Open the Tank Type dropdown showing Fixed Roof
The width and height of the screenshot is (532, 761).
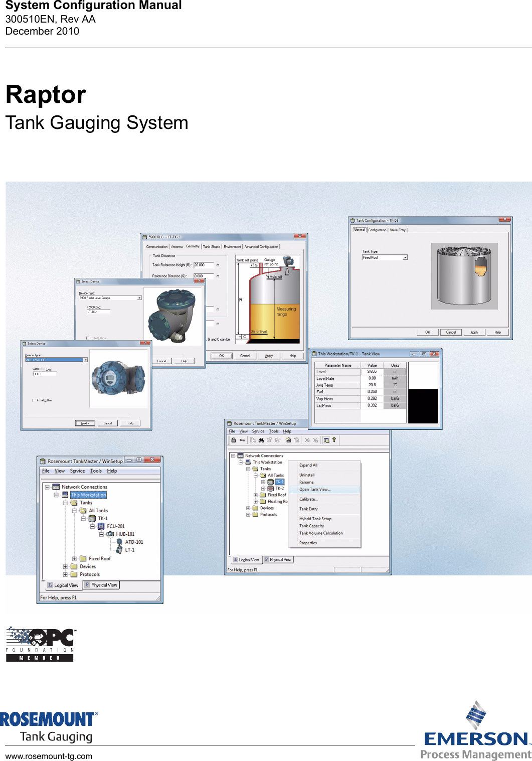click(405, 257)
